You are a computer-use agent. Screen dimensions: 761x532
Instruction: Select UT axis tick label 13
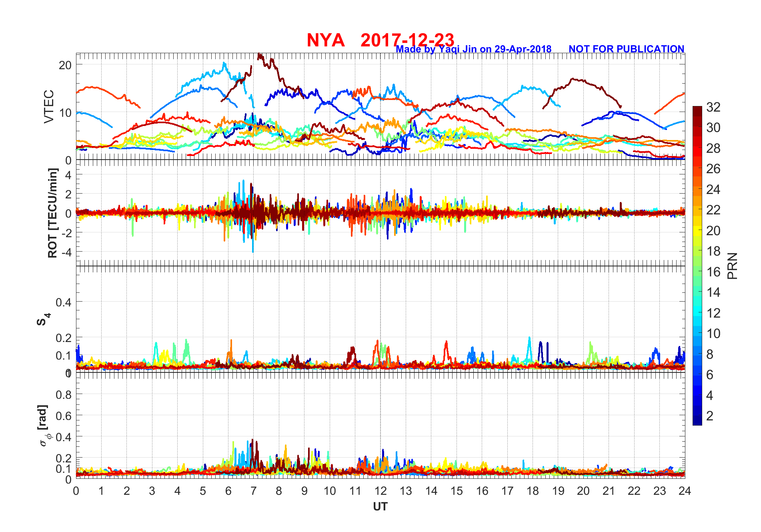pos(406,491)
